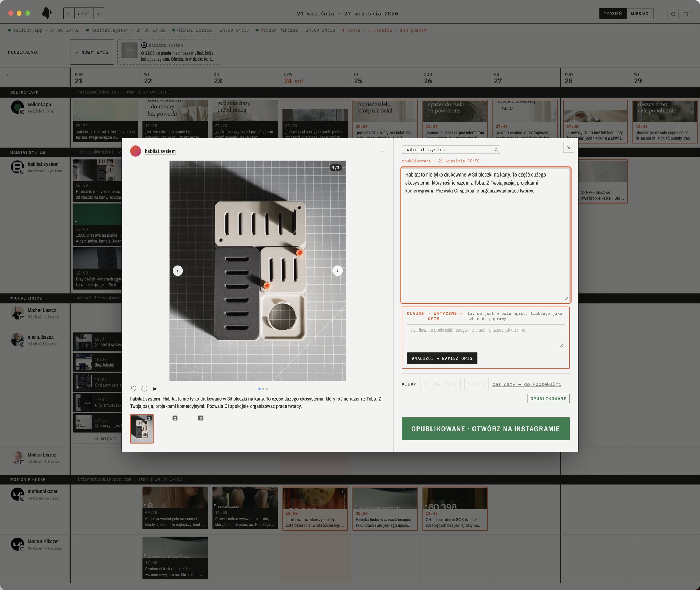Click the habitat.system account avatar in the sidebar
Screen dimensions: 700x590
pos(17,167)
